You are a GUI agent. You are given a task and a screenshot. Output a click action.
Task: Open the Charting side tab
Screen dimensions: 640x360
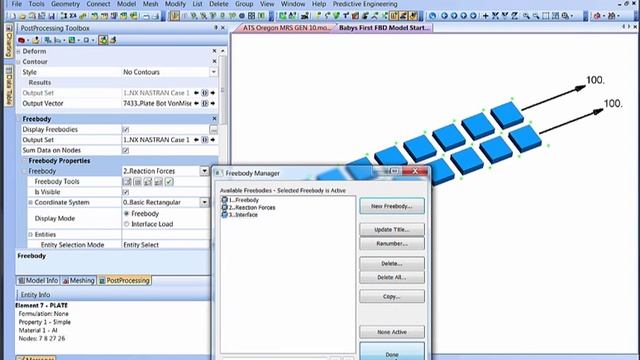(x=9, y=41)
